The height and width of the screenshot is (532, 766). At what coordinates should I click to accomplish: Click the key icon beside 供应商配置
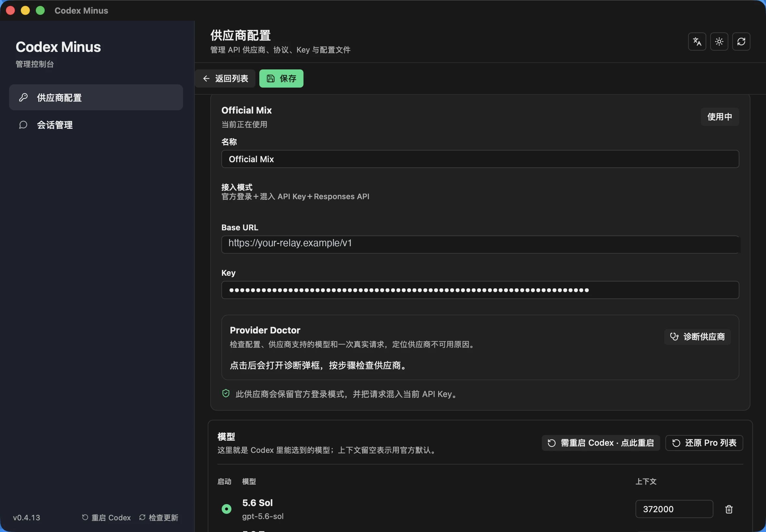pos(23,97)
